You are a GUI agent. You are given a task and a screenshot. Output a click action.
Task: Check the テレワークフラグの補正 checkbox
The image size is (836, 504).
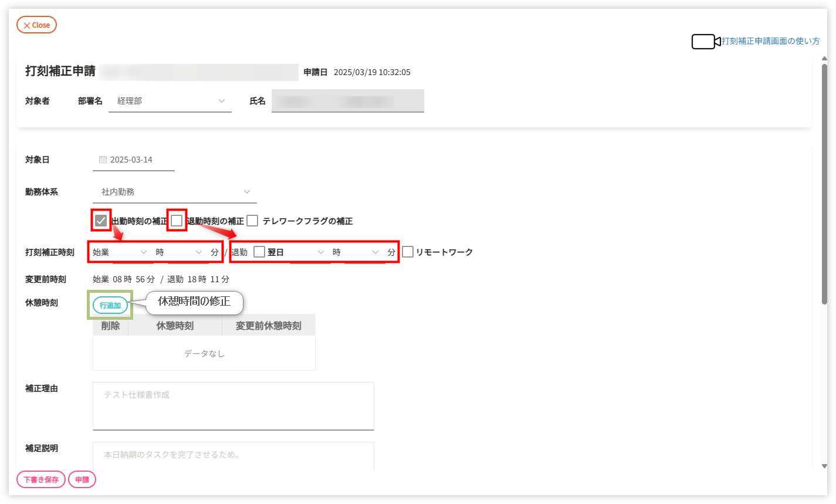[252, 221]
